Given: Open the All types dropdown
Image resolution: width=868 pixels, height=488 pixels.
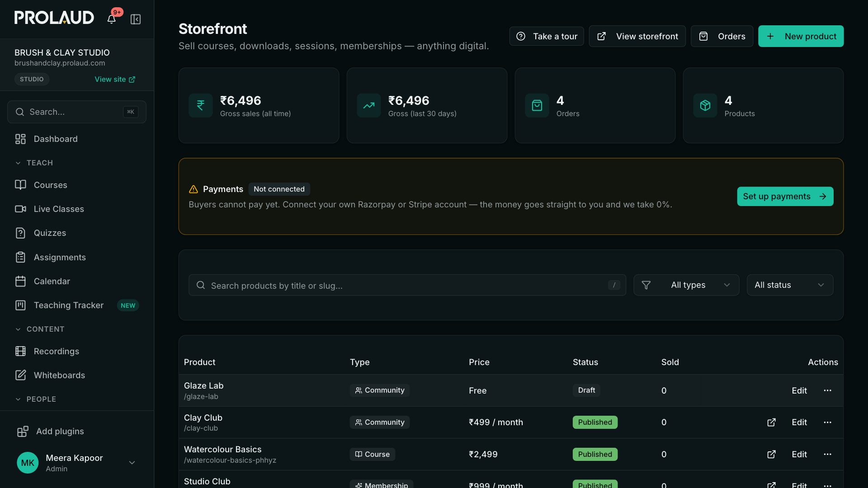Looking at the screenshot, I should pos(686,285).
